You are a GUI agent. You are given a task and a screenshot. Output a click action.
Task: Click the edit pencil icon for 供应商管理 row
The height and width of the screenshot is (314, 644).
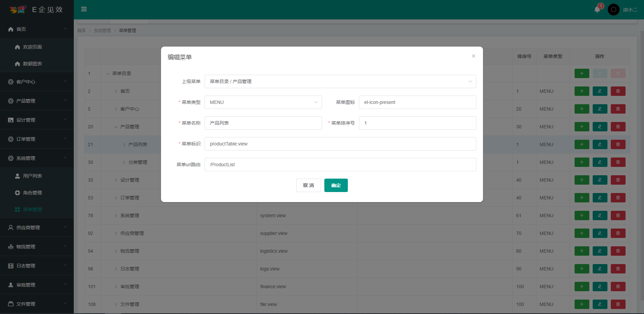click(600, 233)
